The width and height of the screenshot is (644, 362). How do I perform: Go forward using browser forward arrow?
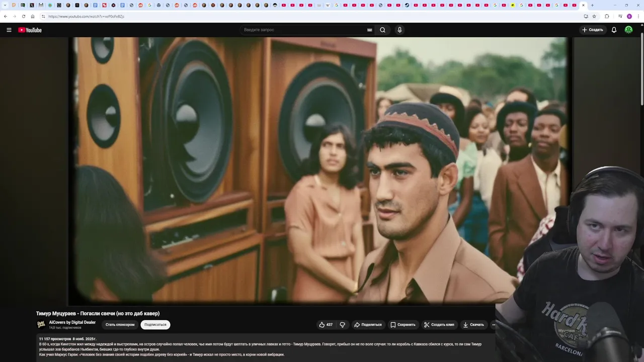click(x=14, y=16)
